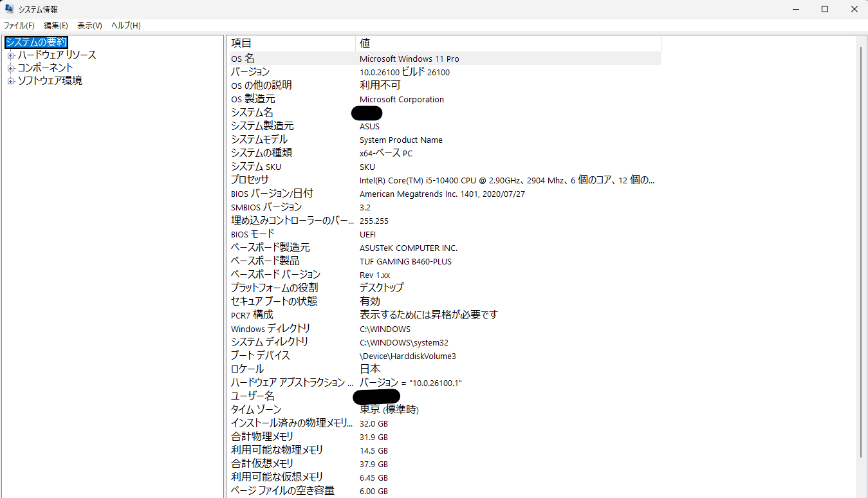Select the ハードウェア リソース tree item label
Image resolution: width=868 pixels, height=498 pixels.
coord(57,55)
